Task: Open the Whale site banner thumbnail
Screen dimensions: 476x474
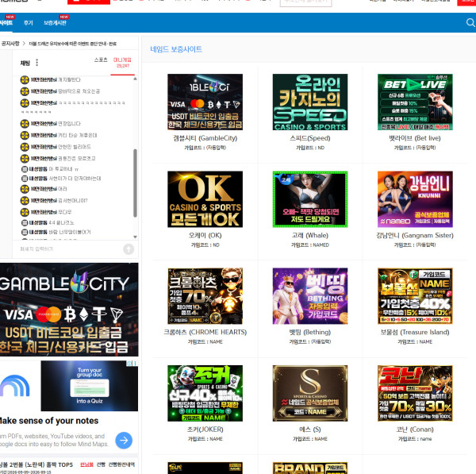Action: coord(310,199)
